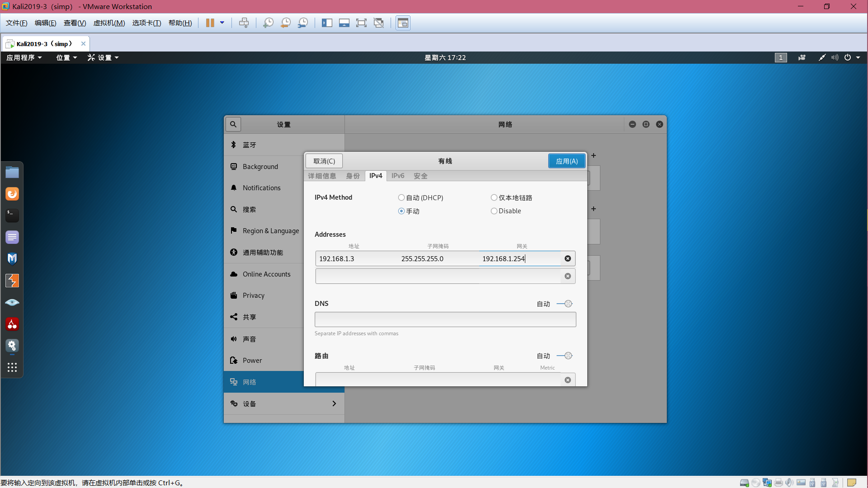
Task: Launch the terminal from the dock
Action: click(12, 215)
